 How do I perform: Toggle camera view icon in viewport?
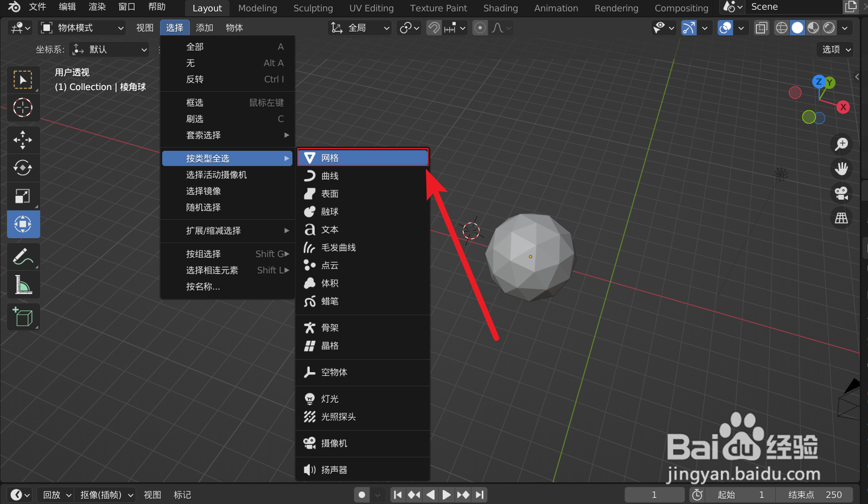pyautogui.click(x=841, y=193)
